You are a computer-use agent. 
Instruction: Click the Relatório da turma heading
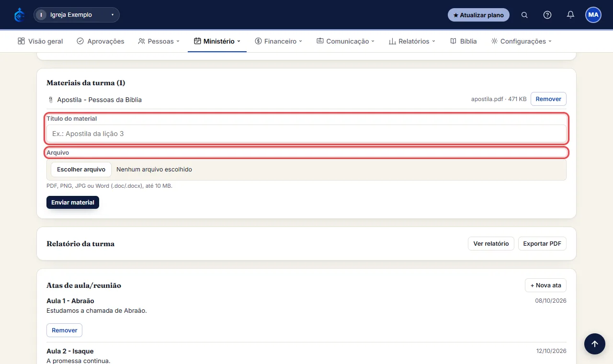(x=80, y=244)
